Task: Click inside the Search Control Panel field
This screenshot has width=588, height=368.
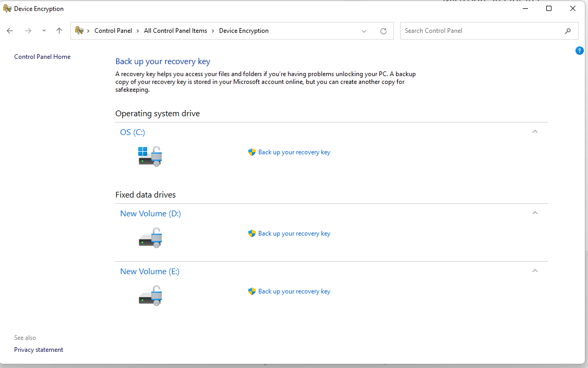Action: pyautogui.click(x=470, y=31)
